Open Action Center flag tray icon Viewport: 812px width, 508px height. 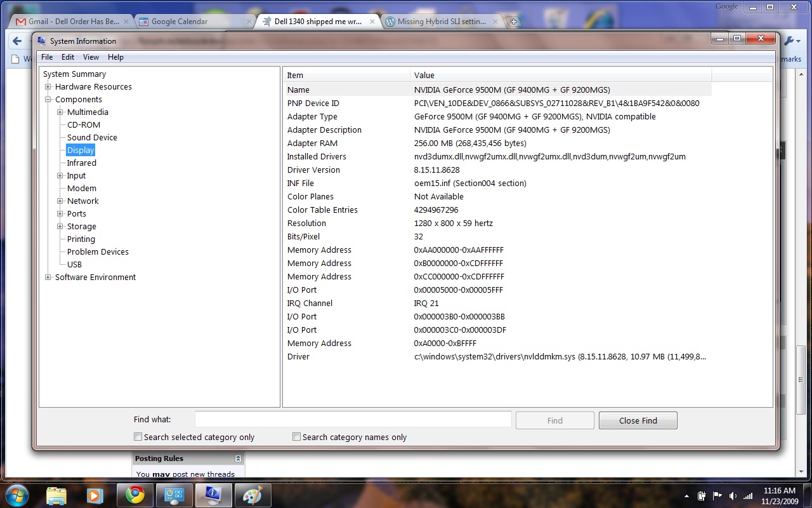point(717,495)
